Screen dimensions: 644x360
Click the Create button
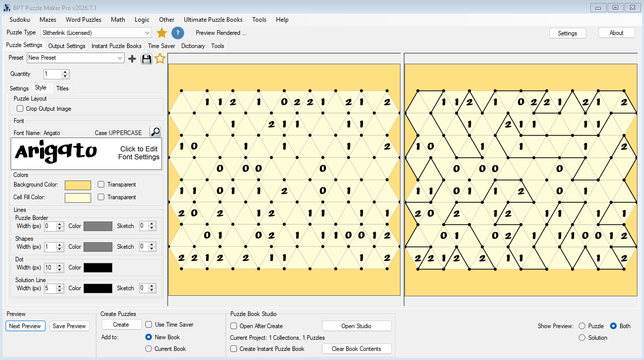point(121,325)
